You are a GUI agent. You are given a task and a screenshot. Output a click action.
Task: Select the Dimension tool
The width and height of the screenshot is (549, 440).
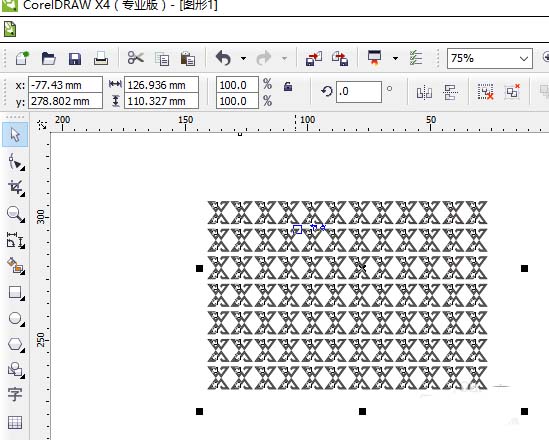point(16,240)
